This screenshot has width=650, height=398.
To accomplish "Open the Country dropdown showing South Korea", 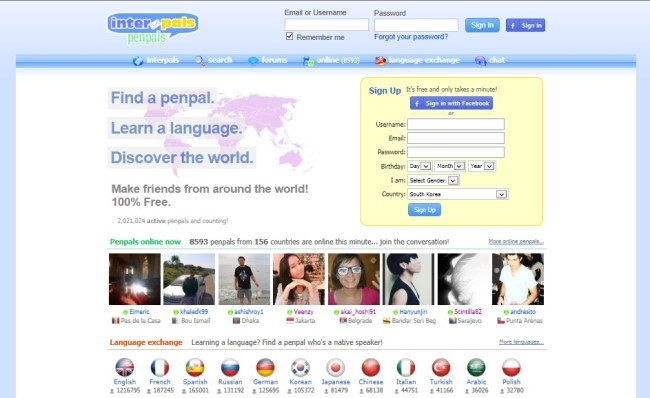I will point(458,194).
